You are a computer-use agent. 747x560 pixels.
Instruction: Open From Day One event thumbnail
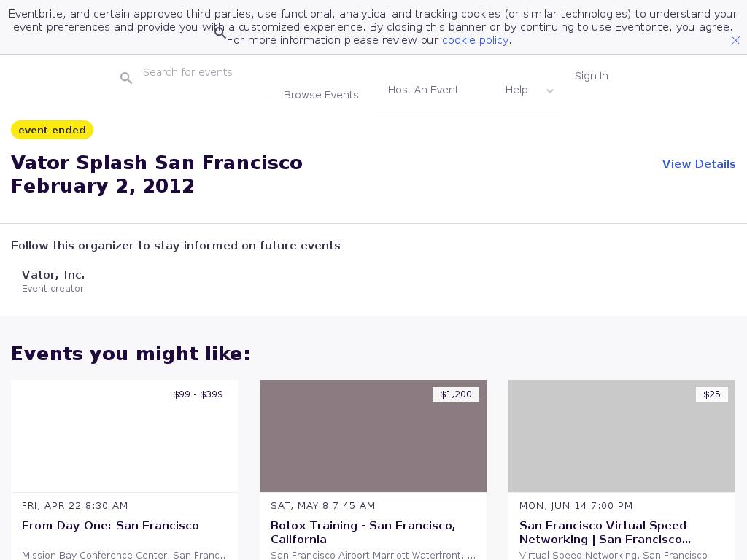point(124,436)
